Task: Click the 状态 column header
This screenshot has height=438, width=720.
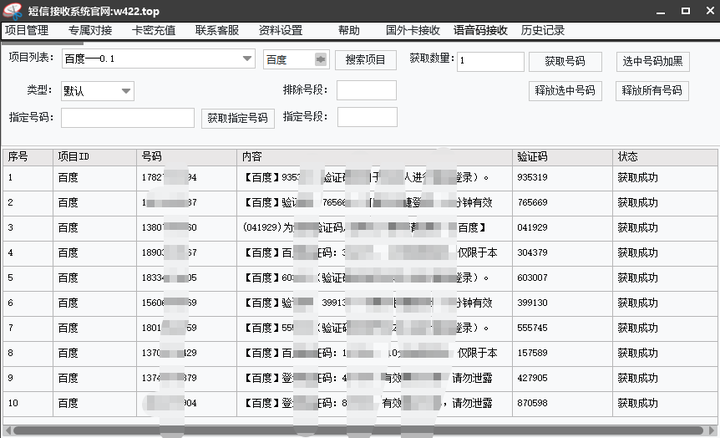Action: [665, 157]
